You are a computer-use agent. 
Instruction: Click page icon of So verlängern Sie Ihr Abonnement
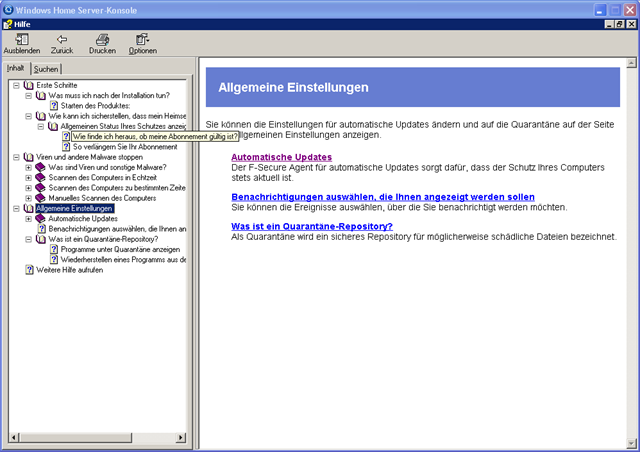pos(66,147)
